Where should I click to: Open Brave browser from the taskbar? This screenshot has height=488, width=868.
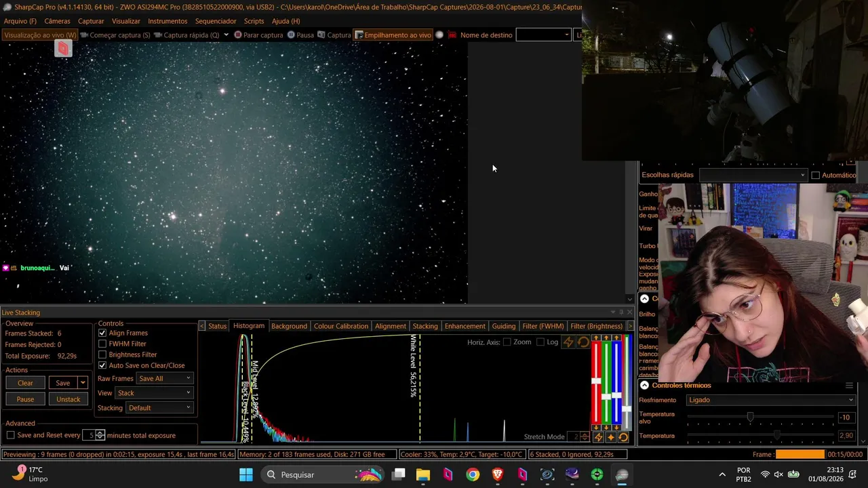tap(498, 474)
